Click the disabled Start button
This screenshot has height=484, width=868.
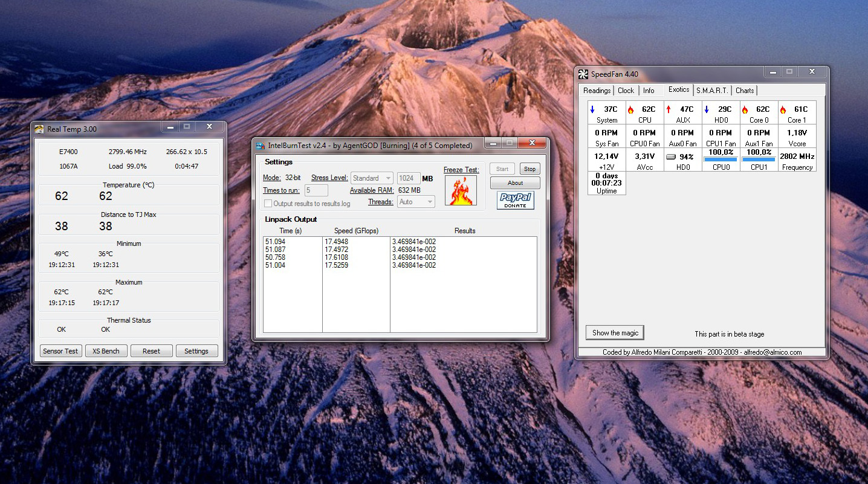point(502,169)
